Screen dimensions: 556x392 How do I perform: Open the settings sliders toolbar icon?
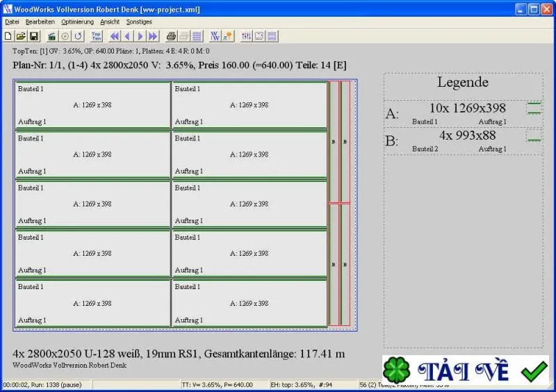pyautogui.click(x=246, y=36)
